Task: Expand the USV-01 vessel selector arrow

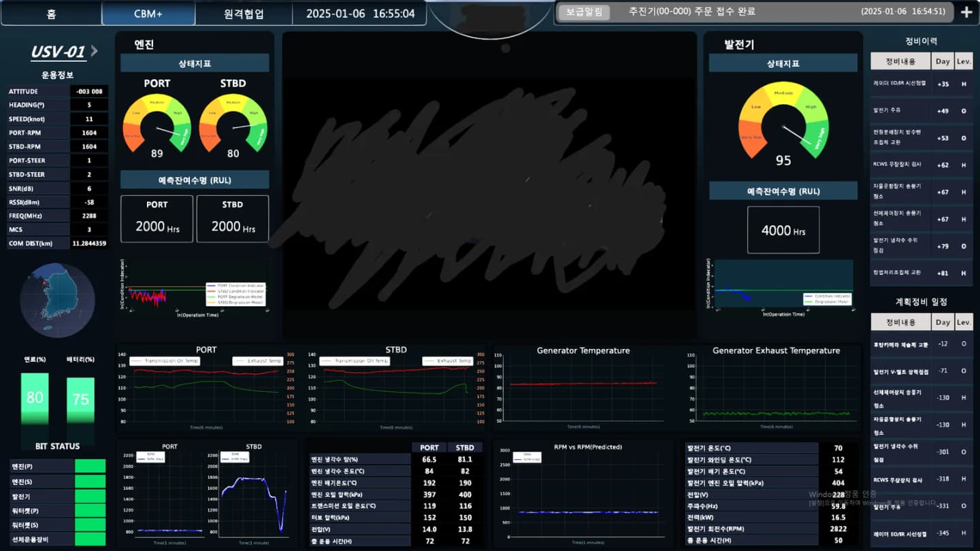Action: click(94, 50)
